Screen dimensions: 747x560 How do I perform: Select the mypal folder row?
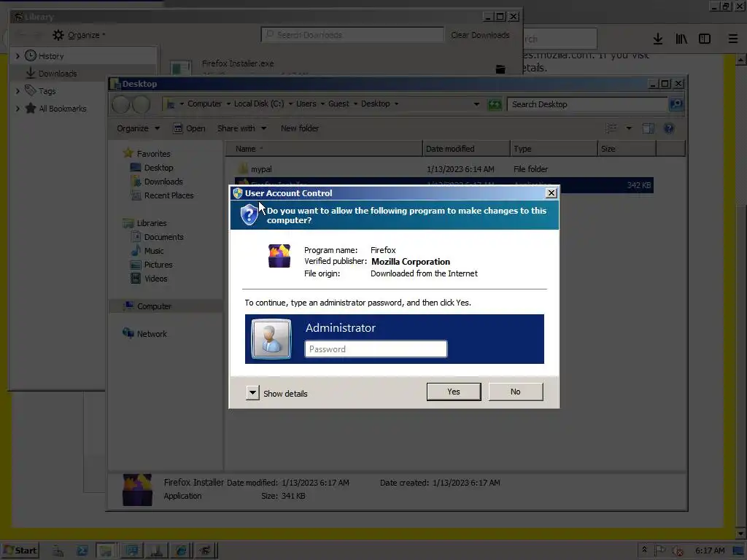click(444, 169)
